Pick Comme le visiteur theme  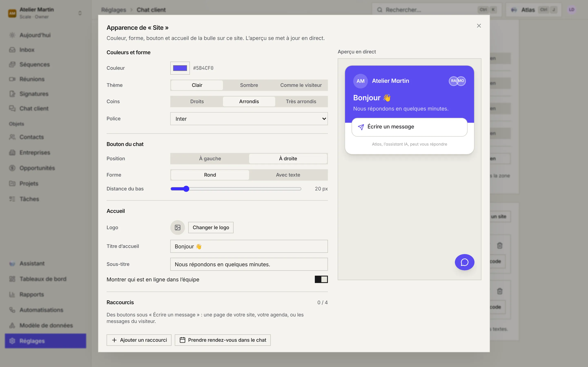[x=301, y=85]
